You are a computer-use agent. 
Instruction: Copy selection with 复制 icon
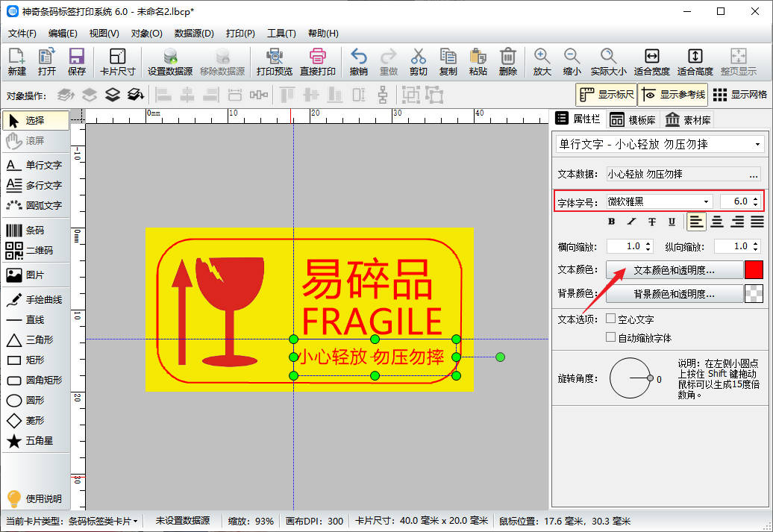coord(448,62)
